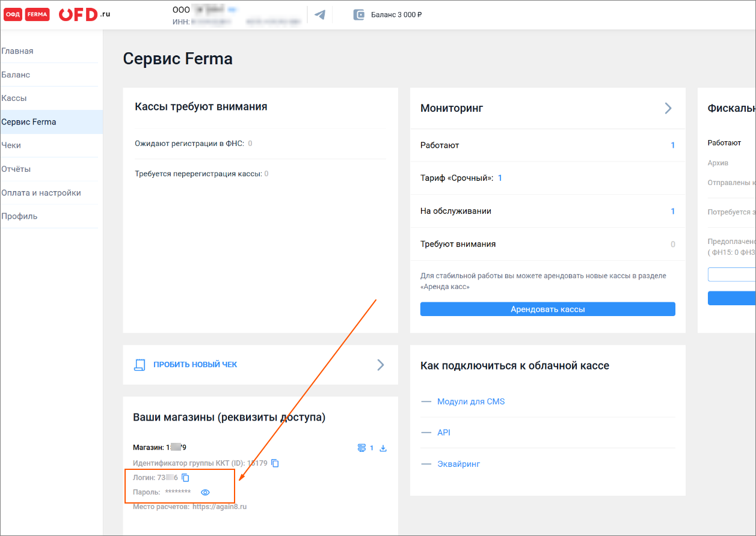
Task: Select Отчёты in the left sidebar
Action: pos(16,169)
